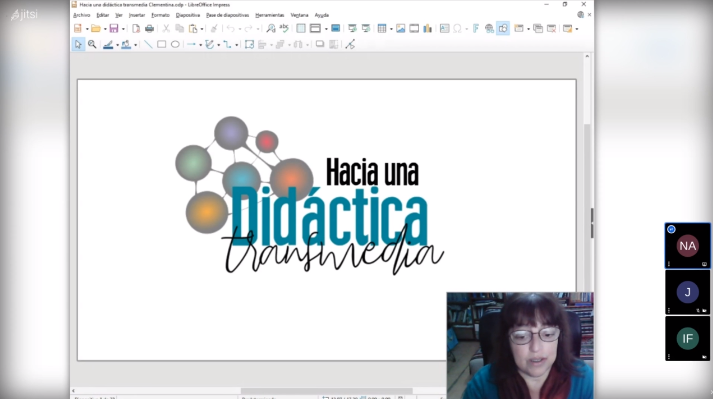This screenshot has width=713, height=399.
Task: Click the Paste clipboard icon
Action: pos(193,29)
